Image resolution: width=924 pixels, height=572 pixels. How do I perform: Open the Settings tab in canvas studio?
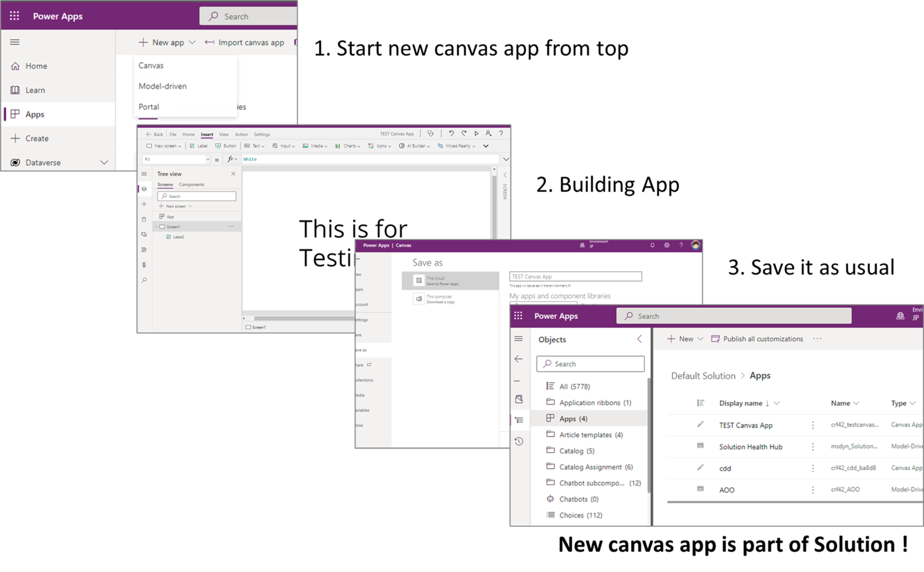point(262,134)
